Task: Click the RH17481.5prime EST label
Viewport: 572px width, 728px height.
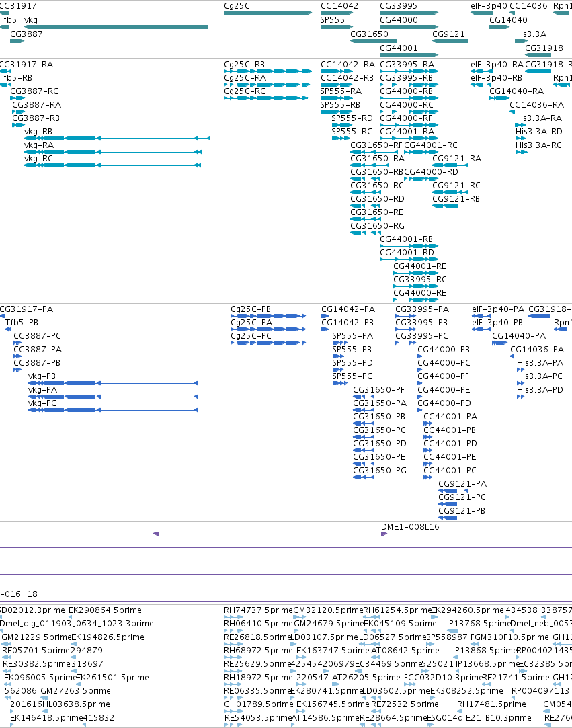Action: (491, 704)
